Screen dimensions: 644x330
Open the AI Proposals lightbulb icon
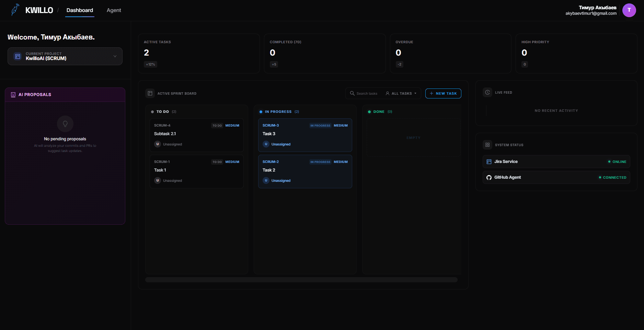[65, 124]
